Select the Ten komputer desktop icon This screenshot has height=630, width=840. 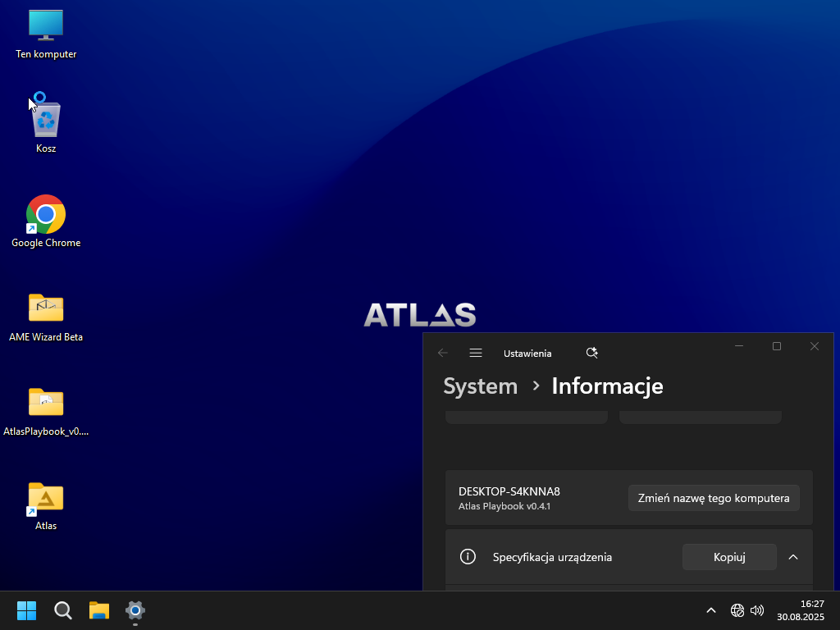pos(46,26)
